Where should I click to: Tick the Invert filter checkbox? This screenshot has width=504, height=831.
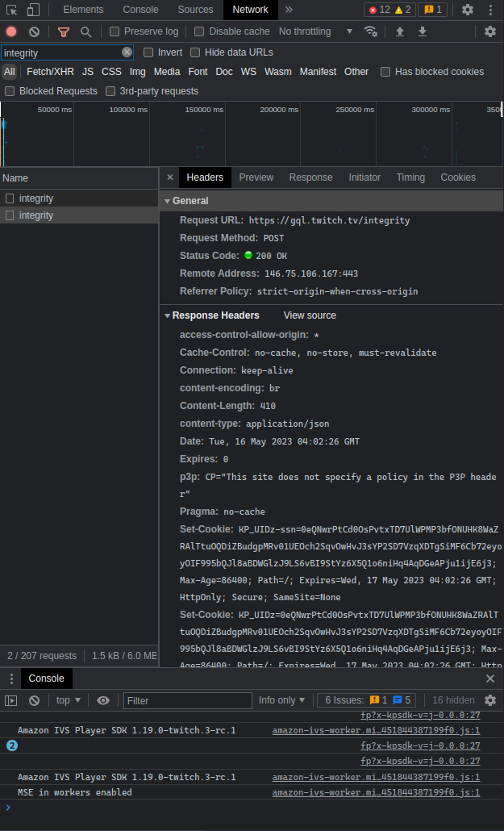[x=148, y=52]
